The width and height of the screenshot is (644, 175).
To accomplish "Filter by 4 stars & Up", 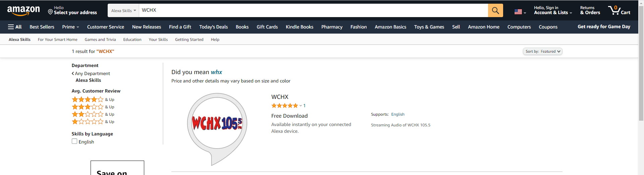I will pos(93,100).
